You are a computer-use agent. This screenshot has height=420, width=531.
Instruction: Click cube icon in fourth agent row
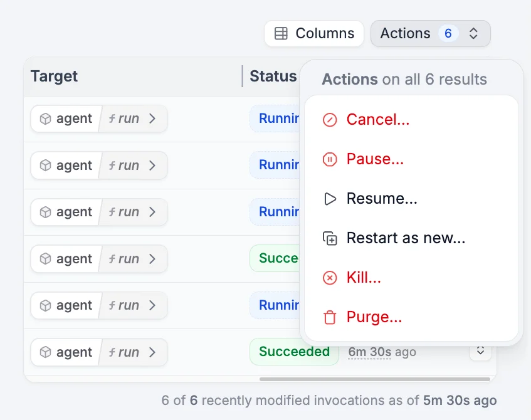(45, 259)
